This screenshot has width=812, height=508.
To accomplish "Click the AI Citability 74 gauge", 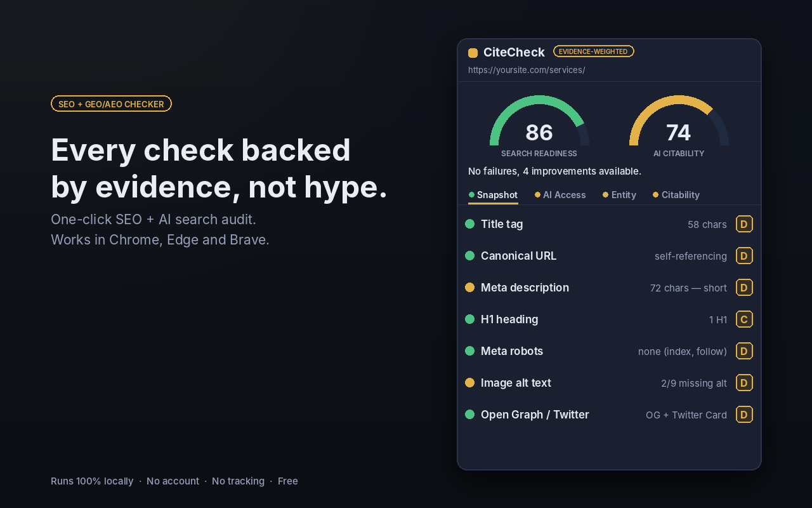I will (x=679, y=126).
